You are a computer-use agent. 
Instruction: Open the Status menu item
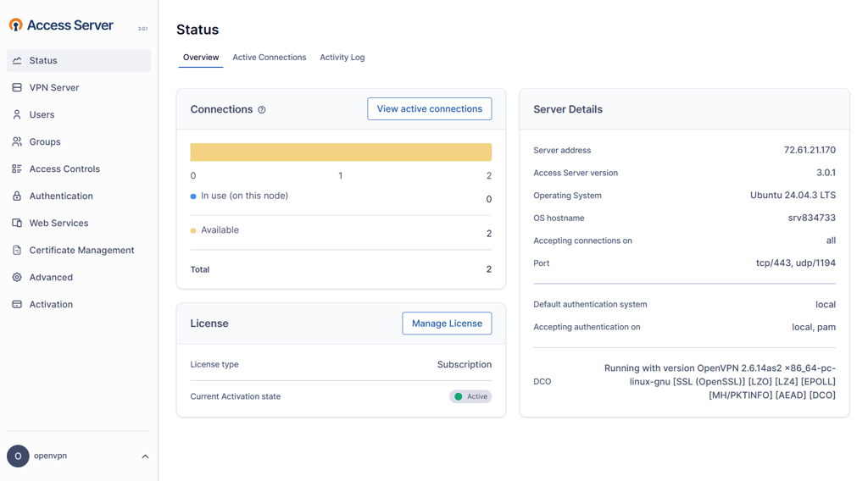coord(79,60)
